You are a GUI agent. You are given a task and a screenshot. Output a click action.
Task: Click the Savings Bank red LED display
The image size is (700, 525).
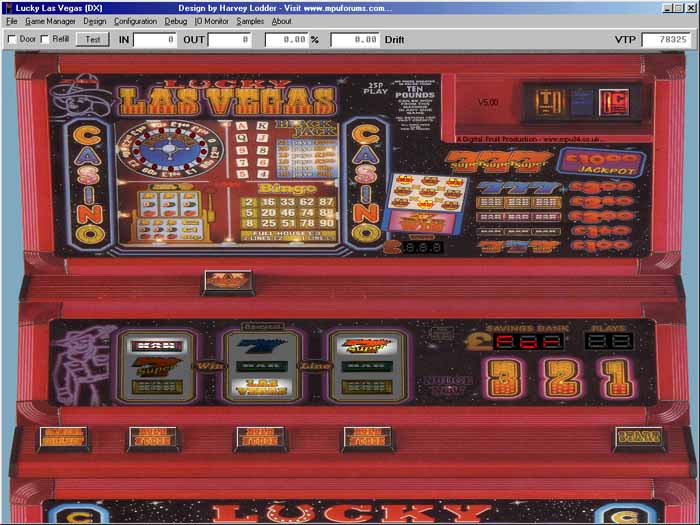tap(528, 342)
